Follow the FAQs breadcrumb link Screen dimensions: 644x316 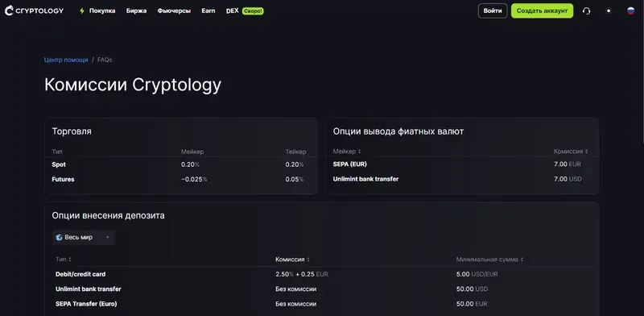pos(105,60)
